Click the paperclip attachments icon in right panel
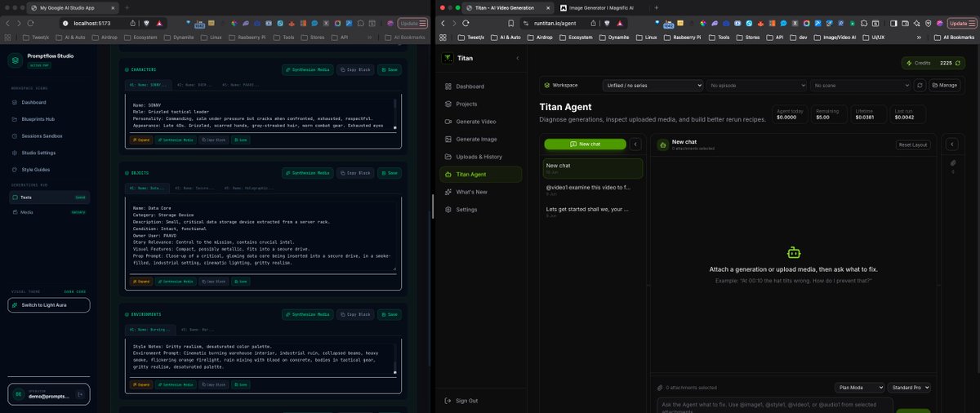Viewport: 980px width, 413px height. [953, 162]
